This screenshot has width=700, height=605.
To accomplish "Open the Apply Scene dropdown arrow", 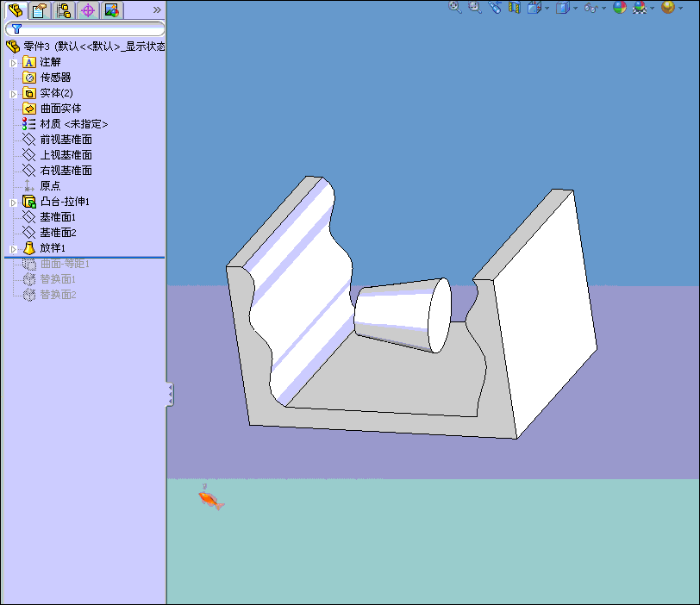I will pyautogui.click(x=653, y=8).
